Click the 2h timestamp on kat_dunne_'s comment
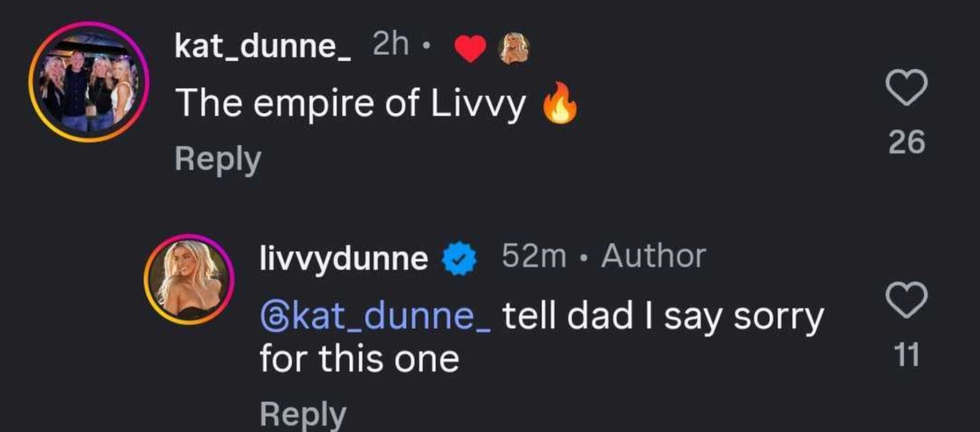Image resolution: width=980 pixels, height=432 pixels. (x=390, y=44)
